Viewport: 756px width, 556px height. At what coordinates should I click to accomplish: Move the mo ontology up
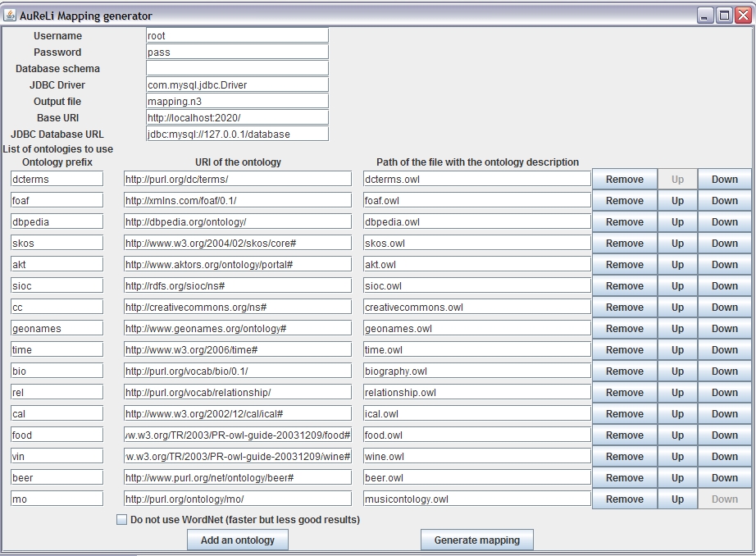coord(677,499)
